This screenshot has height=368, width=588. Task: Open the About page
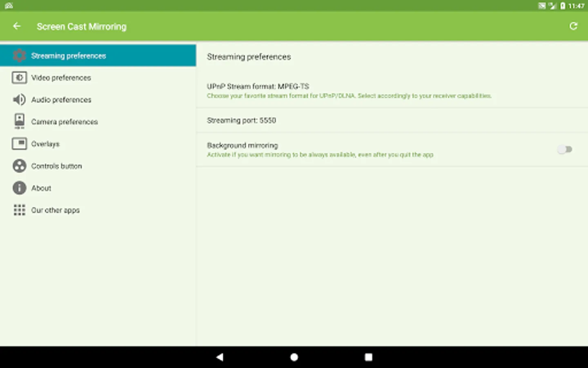point(98,188)
